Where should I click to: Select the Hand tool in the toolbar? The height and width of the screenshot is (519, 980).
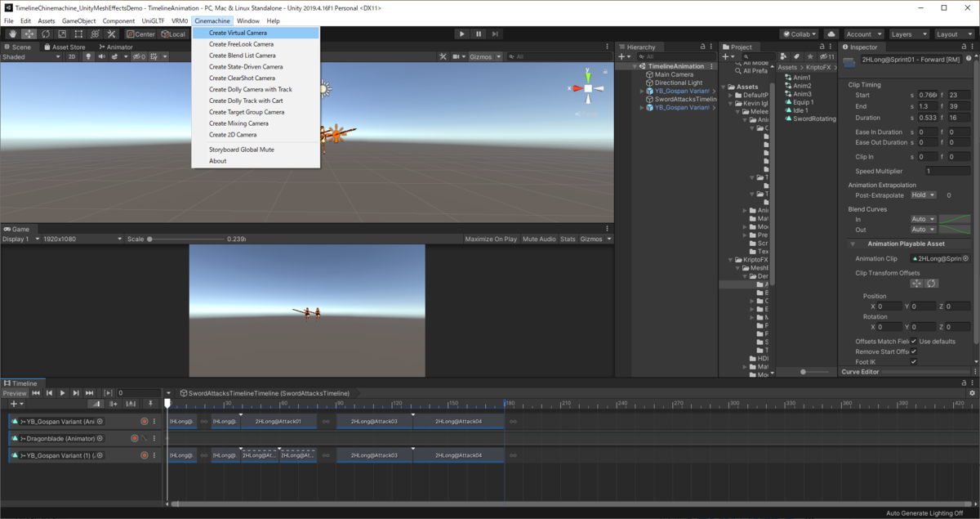click(12, 34)
